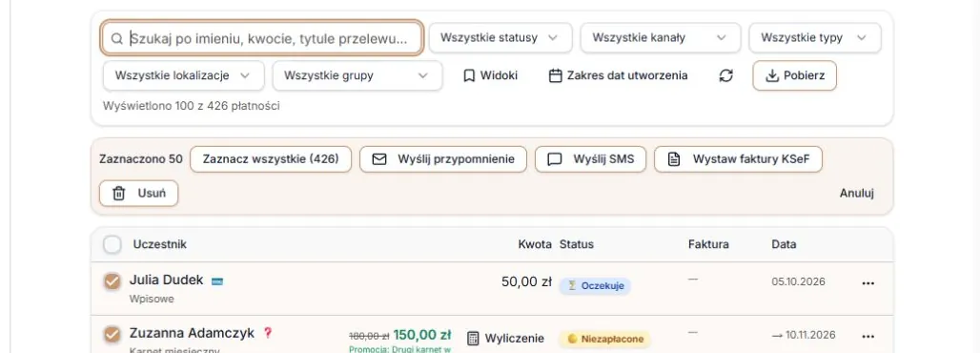Click the Faktura column header
Viewport: 980px width, 353px height.
708,244
